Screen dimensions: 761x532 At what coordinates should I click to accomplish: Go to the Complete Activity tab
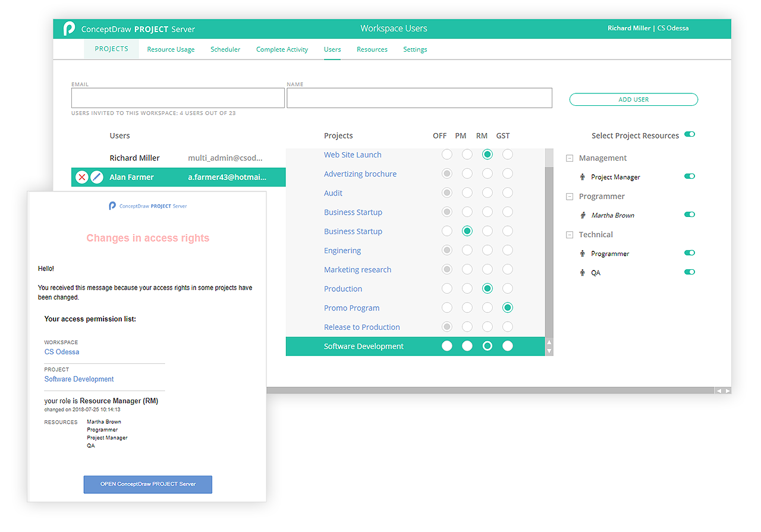coord(282,49)
